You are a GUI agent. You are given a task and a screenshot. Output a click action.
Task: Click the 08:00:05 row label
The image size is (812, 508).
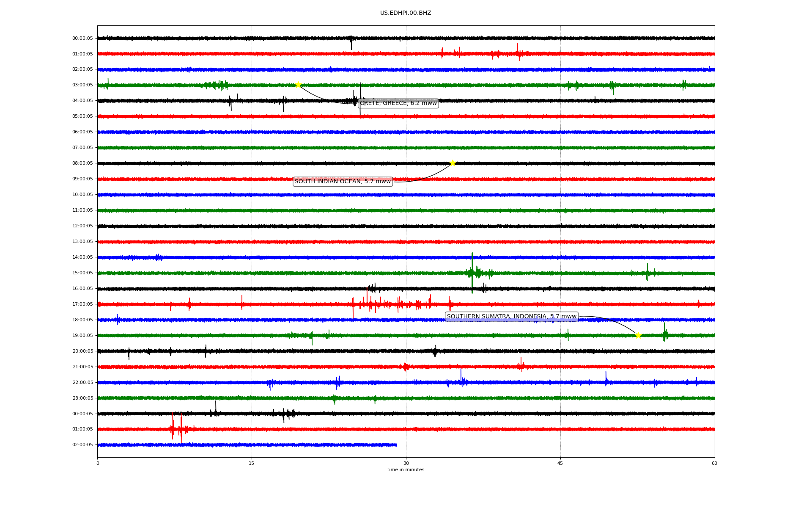pos(82,163)
